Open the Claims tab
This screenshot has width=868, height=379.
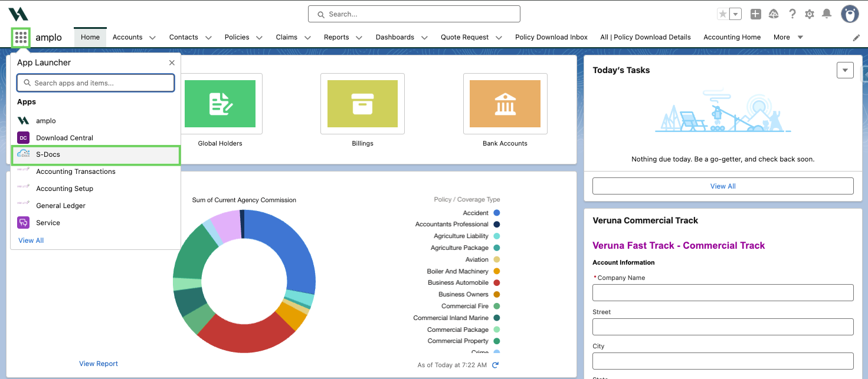(286, 37)
